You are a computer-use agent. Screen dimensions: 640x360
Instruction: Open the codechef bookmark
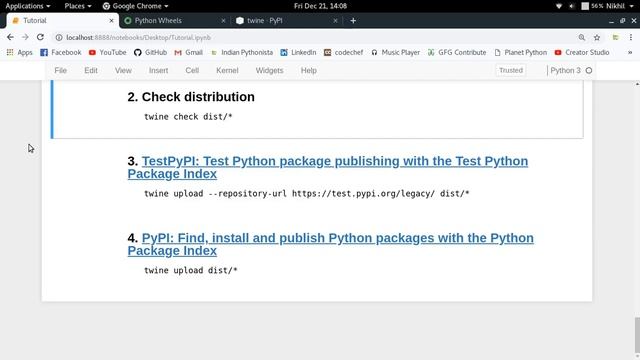point(344,52)
